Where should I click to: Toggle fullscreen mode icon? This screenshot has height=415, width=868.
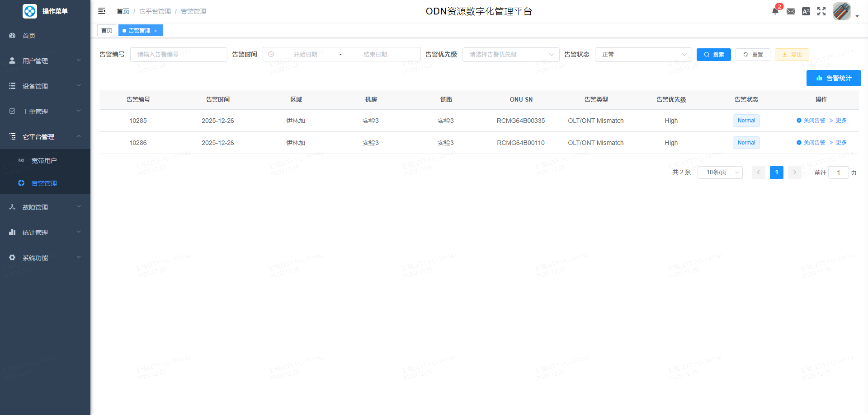821,11
